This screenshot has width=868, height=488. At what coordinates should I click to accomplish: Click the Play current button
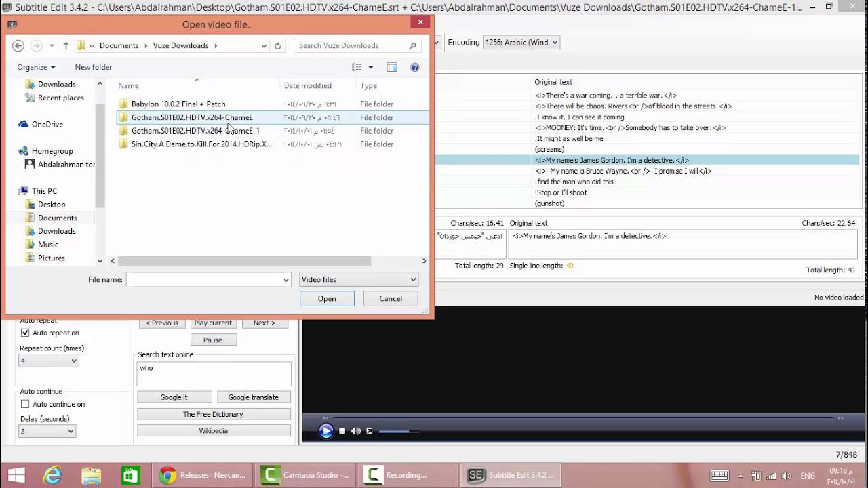[213, 323]
